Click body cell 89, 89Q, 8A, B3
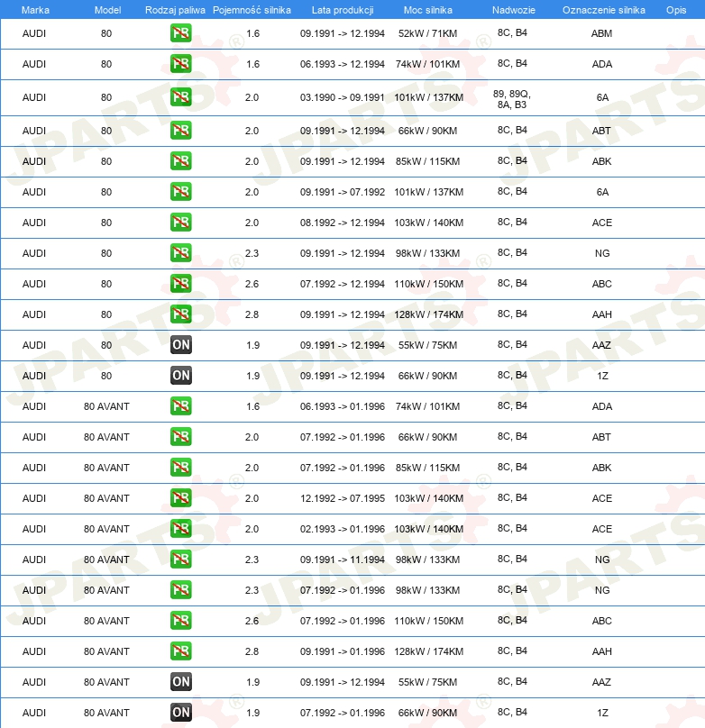The width and height of the screenshot is (705, 728). 512,99
